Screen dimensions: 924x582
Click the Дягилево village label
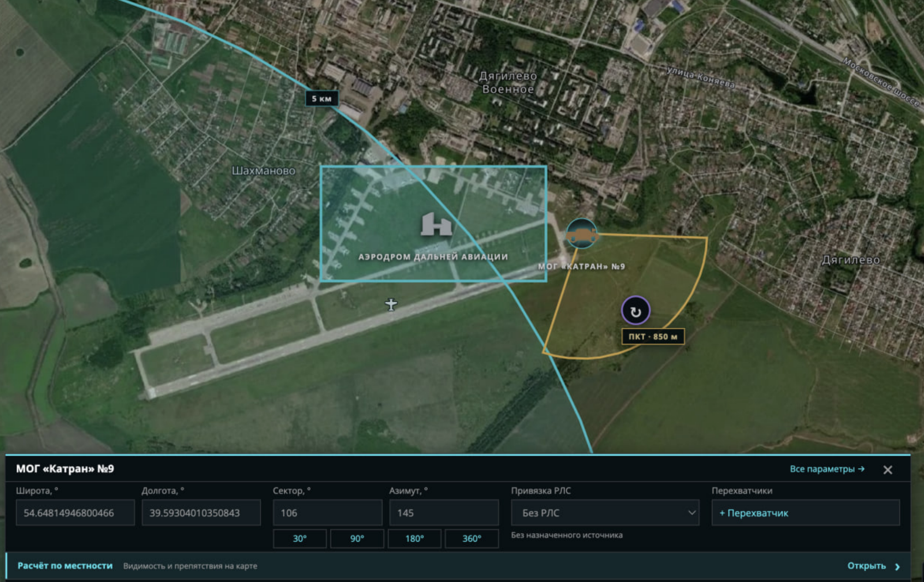(851, 260)
